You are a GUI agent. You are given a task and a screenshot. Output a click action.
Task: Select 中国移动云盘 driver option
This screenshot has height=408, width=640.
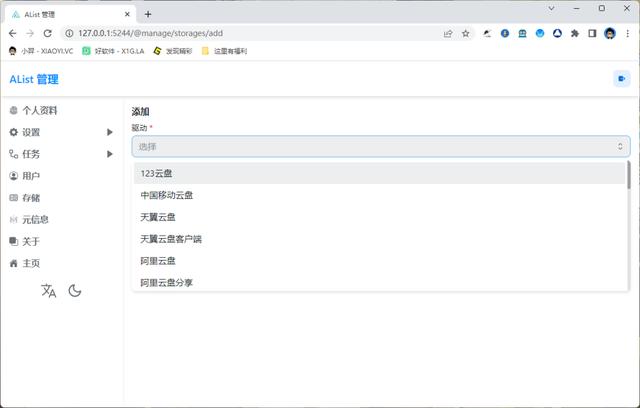(380, 195)
